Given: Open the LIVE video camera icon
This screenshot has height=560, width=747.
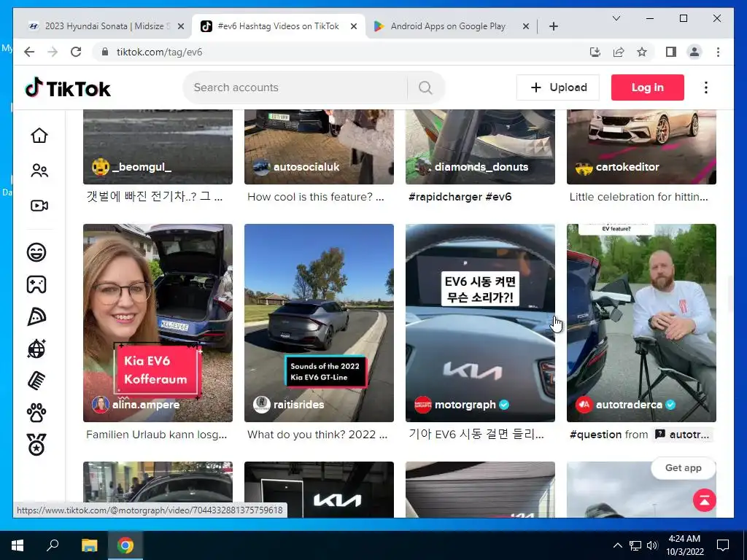Looking at the screenshot, I should point(39,206).
